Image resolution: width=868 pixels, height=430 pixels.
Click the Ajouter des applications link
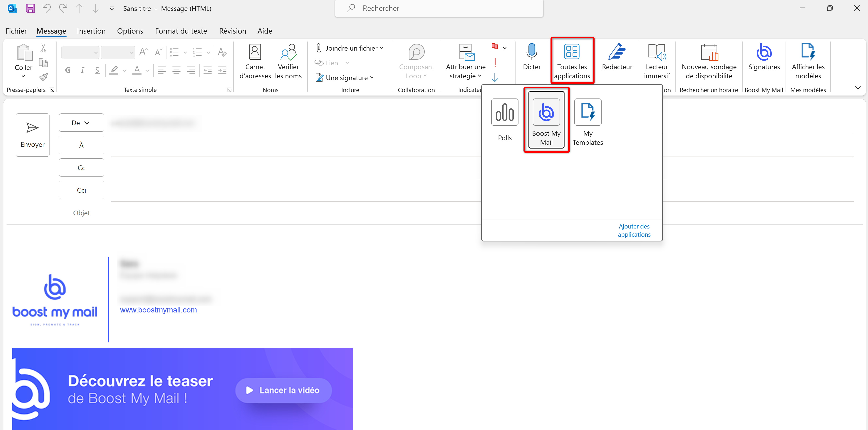(634, 230)
